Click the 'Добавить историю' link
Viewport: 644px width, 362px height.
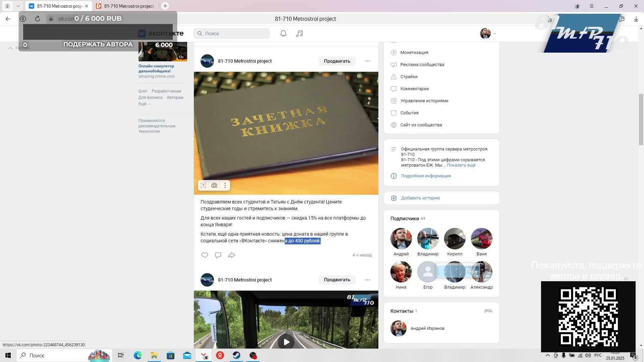(x=420, y=198)
